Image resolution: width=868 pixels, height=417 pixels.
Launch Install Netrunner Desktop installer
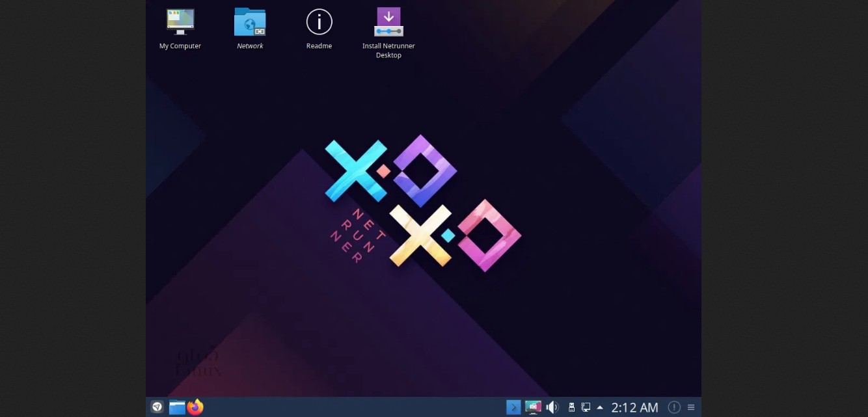[388, 22]
